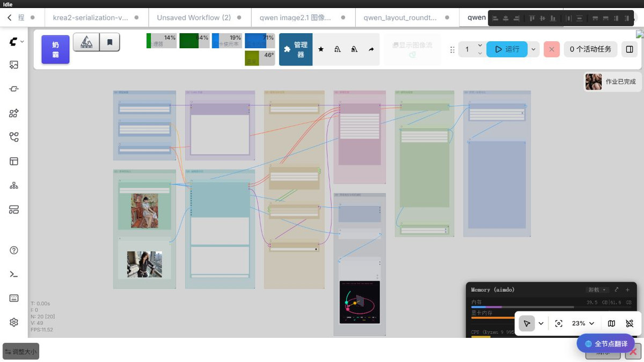Open the workflows sidebar icon

[x=14, y=137]
